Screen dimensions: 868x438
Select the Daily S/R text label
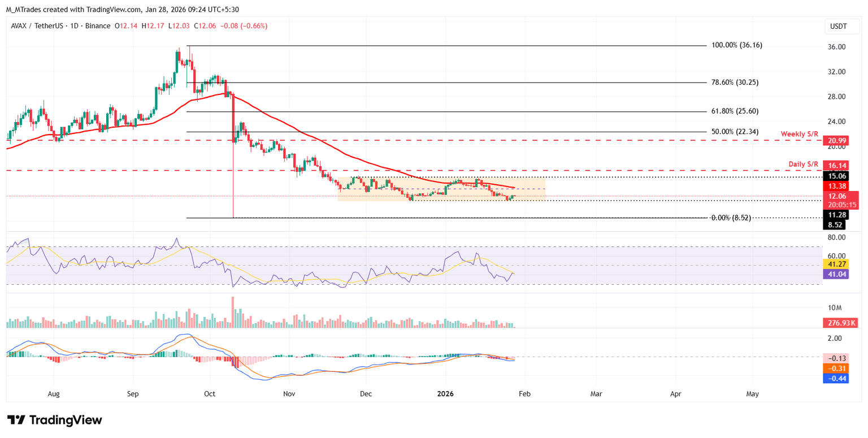tap(804, 164)
